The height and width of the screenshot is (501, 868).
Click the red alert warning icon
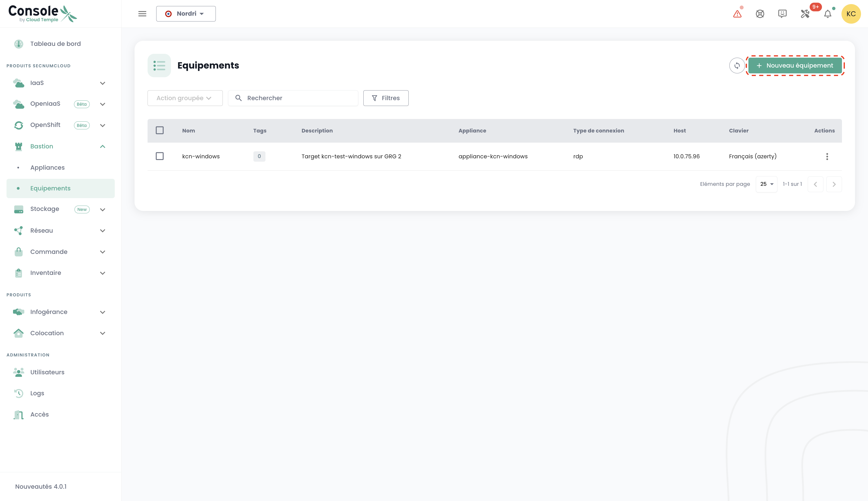pyautogui.click(x=737, y=14)
